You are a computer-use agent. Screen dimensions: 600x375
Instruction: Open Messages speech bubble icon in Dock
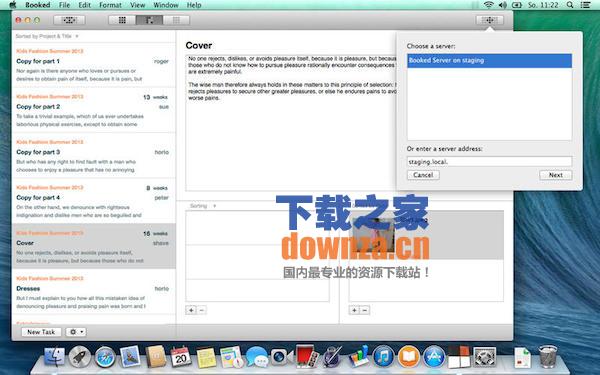click(x=256, y=357)
